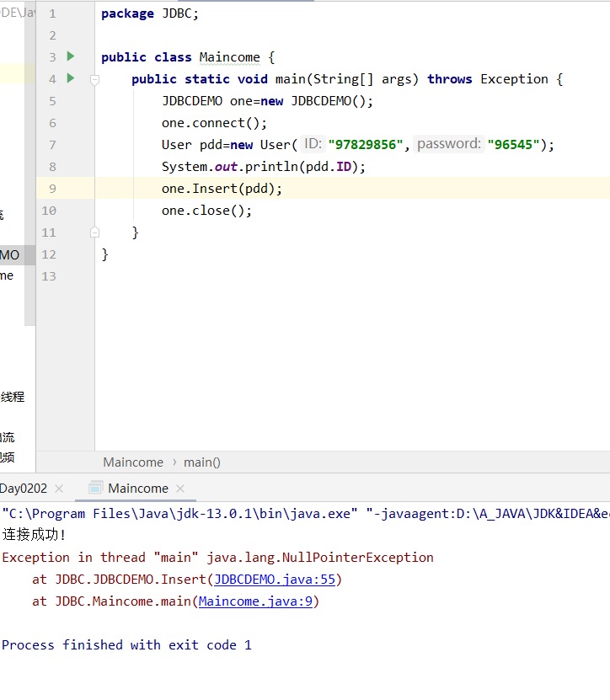This screenshot has height=700, width=610.
Task: Click the 连接成功! console output
Action: [x=34, y=535]
